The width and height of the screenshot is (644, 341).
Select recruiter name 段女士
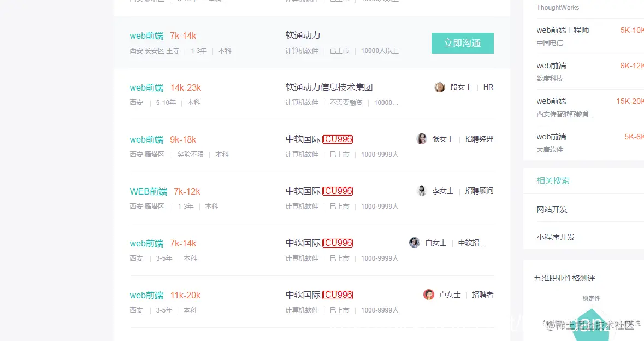461,87
